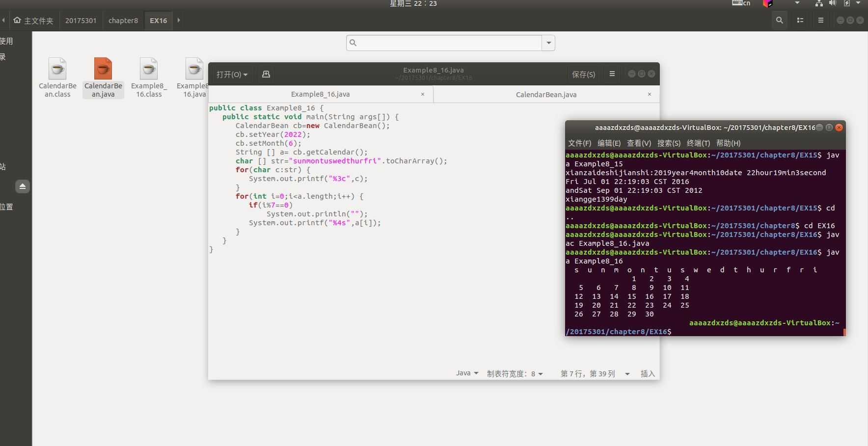Maximize the terminal window
868x446 pixels.
pos(829,127)
